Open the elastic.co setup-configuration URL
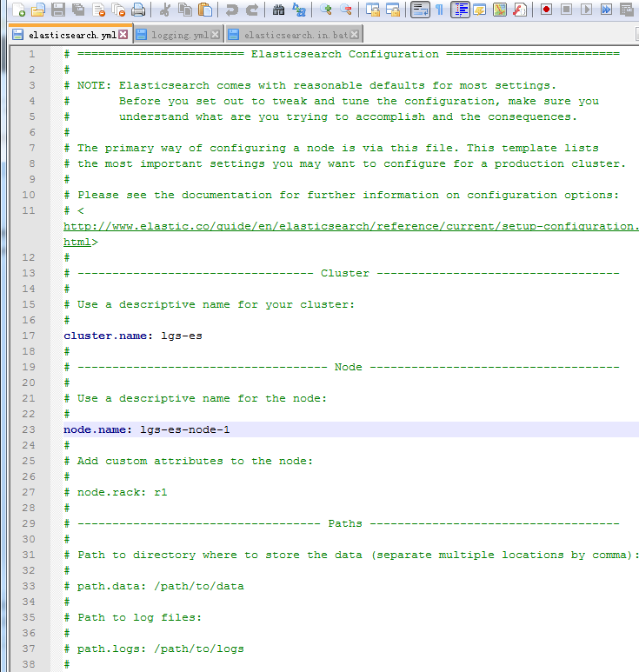 (x=351, y=226)
